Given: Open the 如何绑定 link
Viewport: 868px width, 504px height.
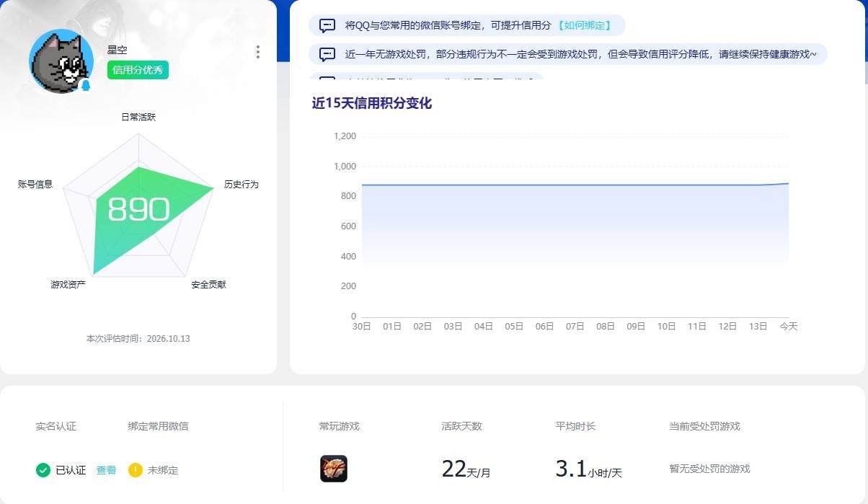Looking at the screenshot, I should [584, 26].
